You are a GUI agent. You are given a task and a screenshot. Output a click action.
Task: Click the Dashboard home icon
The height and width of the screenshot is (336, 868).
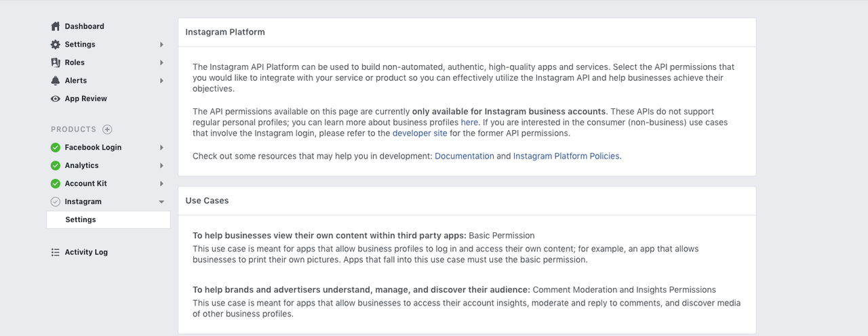pos(56,26)
